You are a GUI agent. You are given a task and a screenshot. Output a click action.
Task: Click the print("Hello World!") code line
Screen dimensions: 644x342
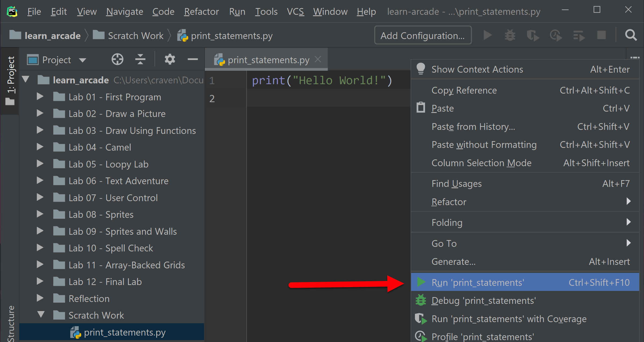[x=322, y=80]
